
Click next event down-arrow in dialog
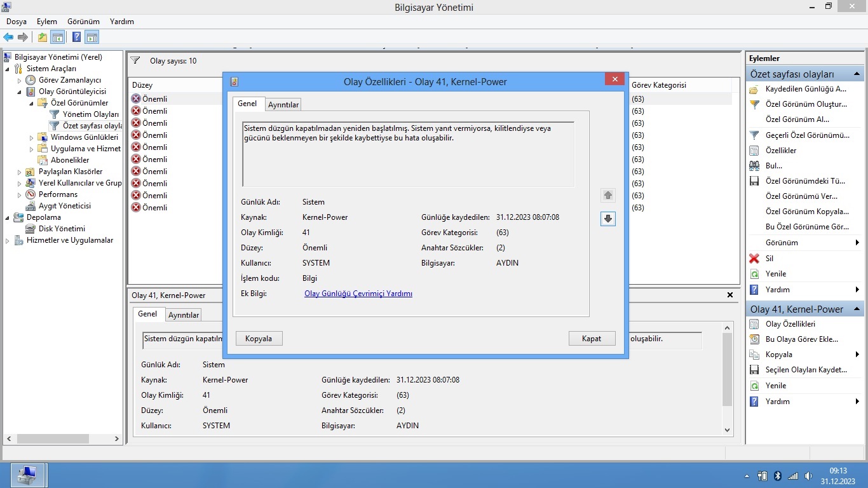pyautogui.click(x=608, y=219)
